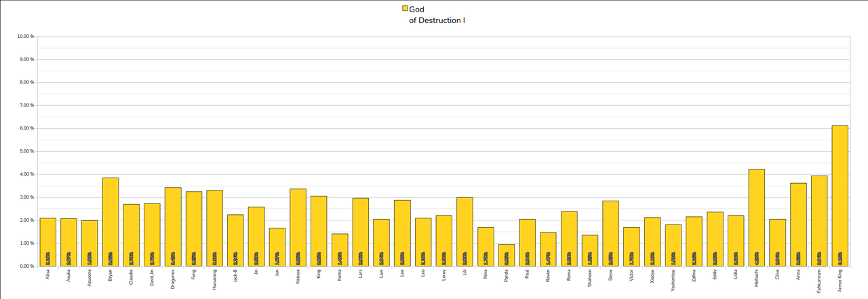This screenshot has width=868, height=299.
Task: Click the Kazuya bar
Action: (x=298, y=228)
